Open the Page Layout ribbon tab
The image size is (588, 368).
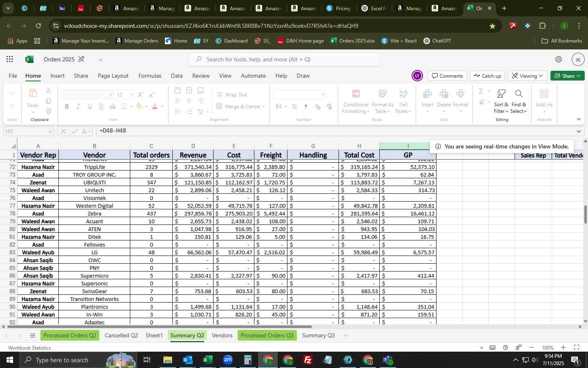click(113, 76)
